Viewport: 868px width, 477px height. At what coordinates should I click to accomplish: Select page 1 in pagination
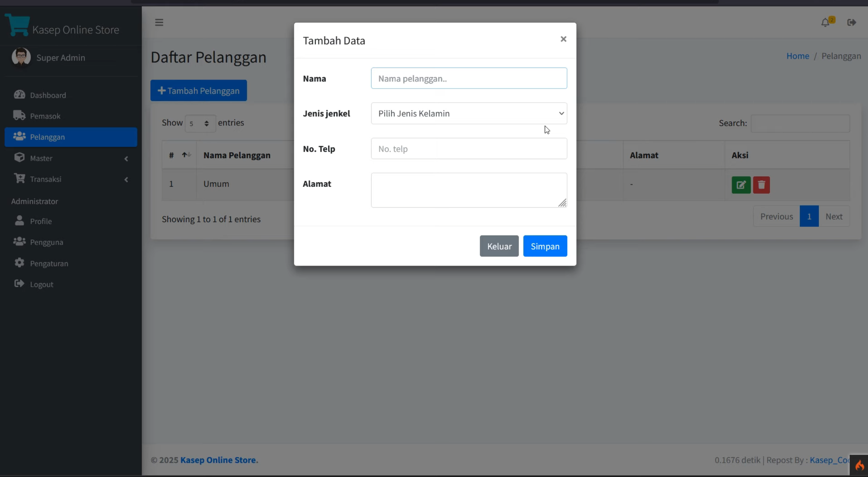(809, 216)
